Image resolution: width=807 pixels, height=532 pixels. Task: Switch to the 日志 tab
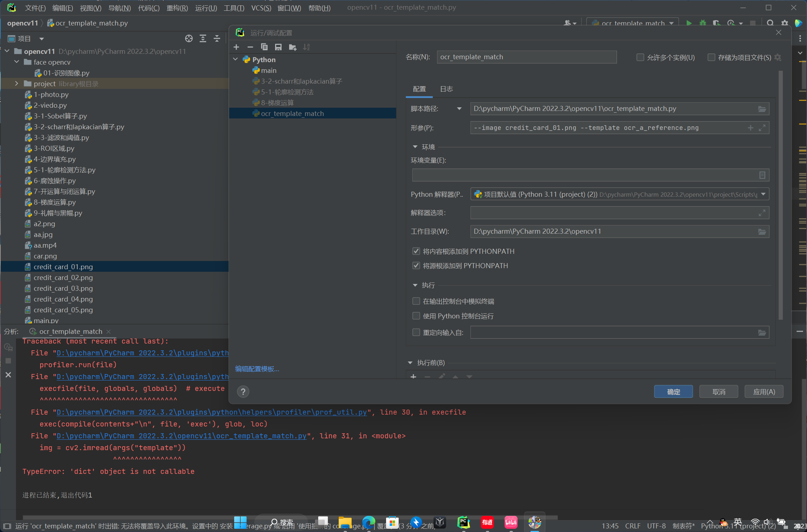point(446,89)
